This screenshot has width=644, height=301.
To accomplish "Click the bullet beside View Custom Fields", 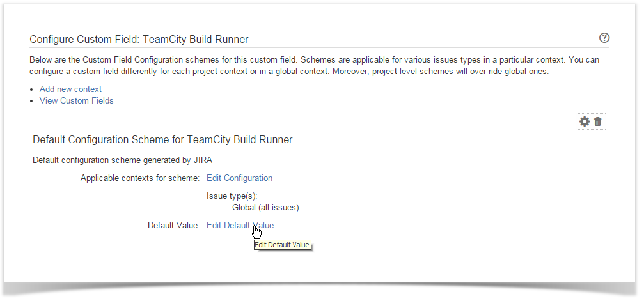I will coord(33,101).
